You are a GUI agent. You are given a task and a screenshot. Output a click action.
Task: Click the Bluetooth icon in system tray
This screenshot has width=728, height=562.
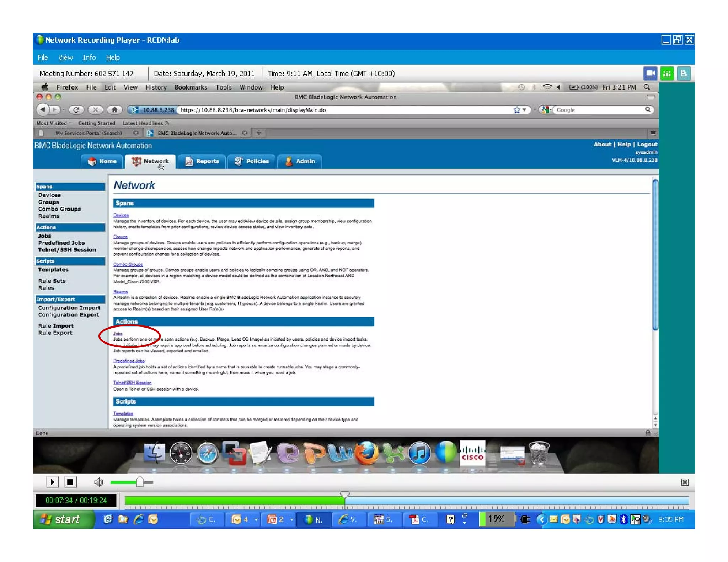(x=623, y=519)
